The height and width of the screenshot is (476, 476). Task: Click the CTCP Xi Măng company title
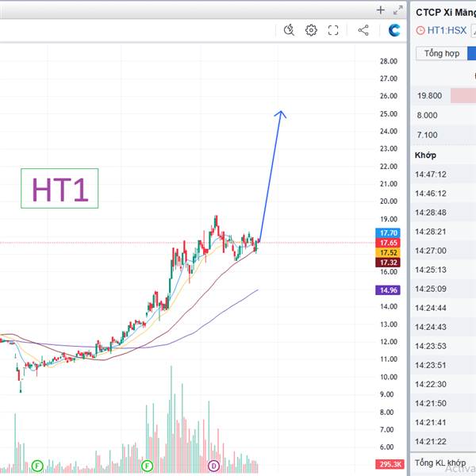[x=446, y=13]
